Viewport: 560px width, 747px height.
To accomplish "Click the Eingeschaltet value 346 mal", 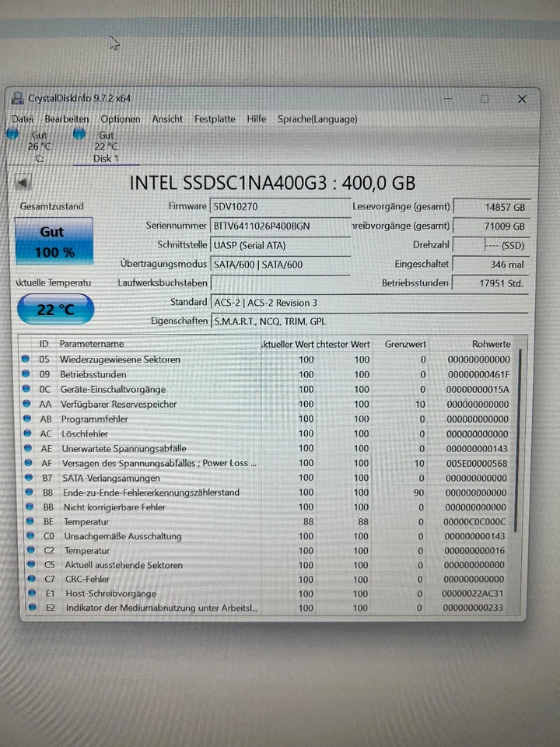I will point(490,265).
